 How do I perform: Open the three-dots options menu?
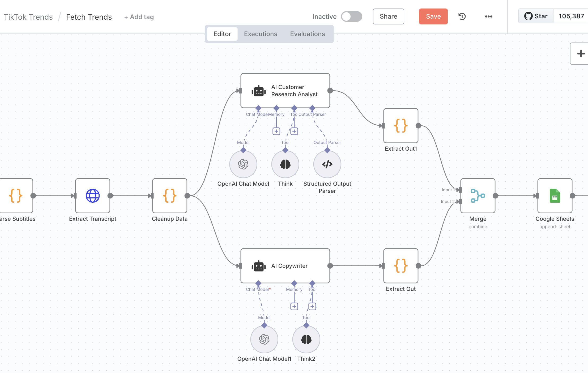[488, 16]
